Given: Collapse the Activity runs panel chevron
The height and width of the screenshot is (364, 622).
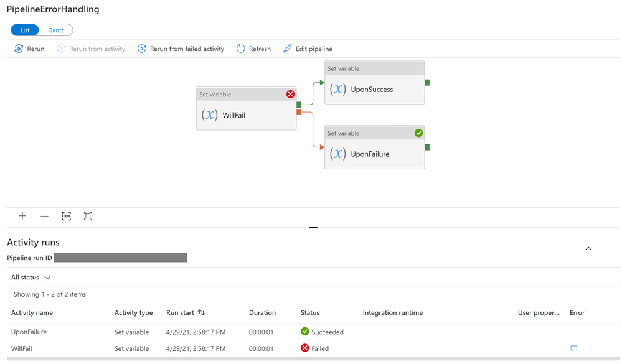Looking at the screenshot, I should point(588,249).
